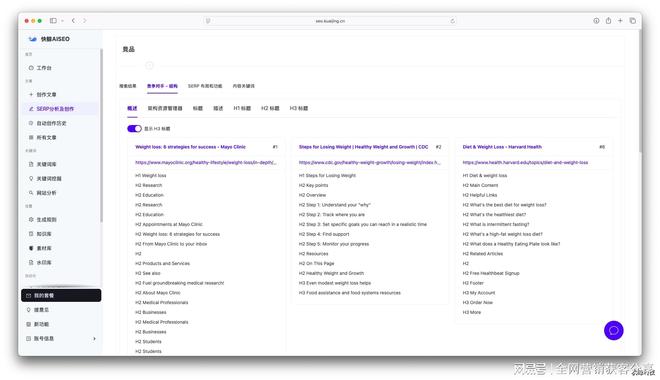660x380 pixels.
Task: Open the mayoclinic.org URL link
Action: (x=205, y=162)
